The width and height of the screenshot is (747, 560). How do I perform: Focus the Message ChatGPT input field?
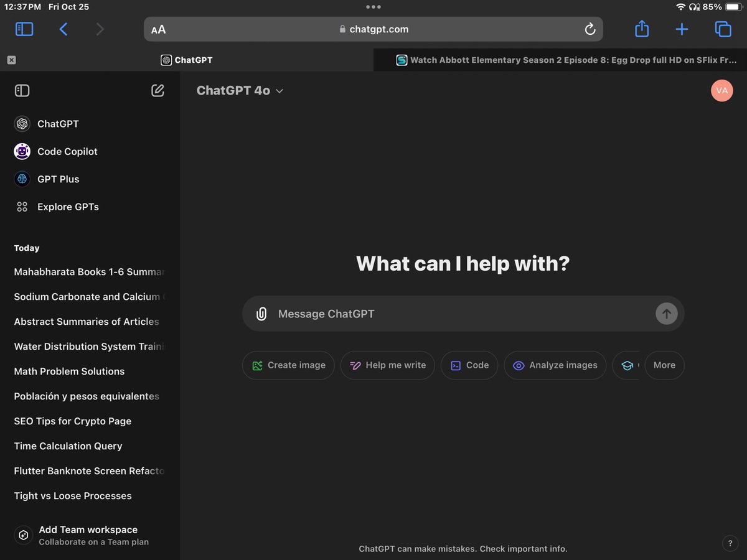[463, 314]
